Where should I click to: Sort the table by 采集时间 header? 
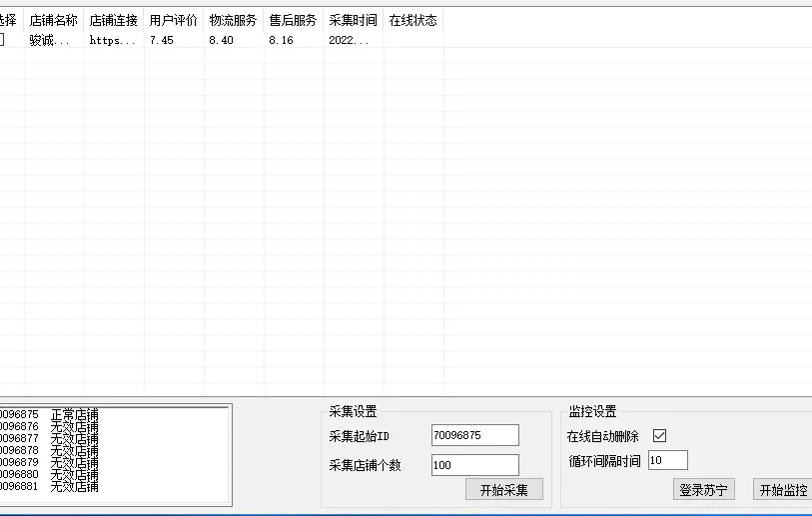click(354, 20)
